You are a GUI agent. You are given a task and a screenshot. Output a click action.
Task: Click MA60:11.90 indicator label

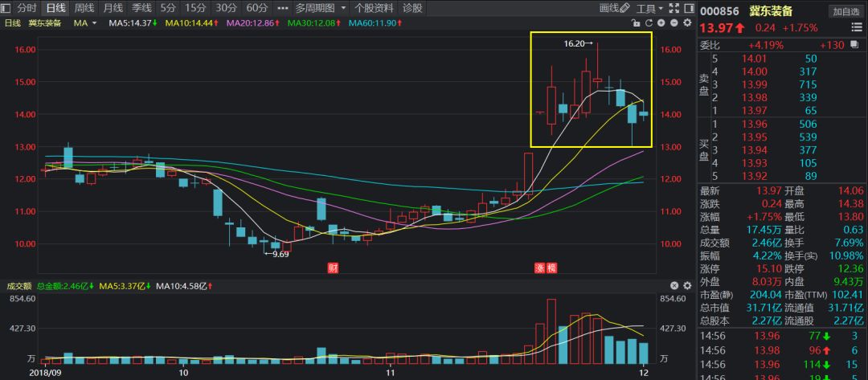click(375, 22)
